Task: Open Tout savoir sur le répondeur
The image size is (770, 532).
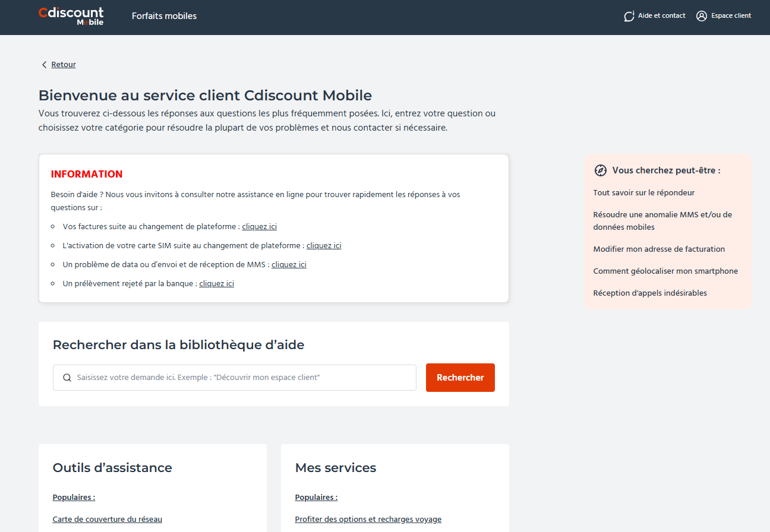Action: tap(644, 193)
